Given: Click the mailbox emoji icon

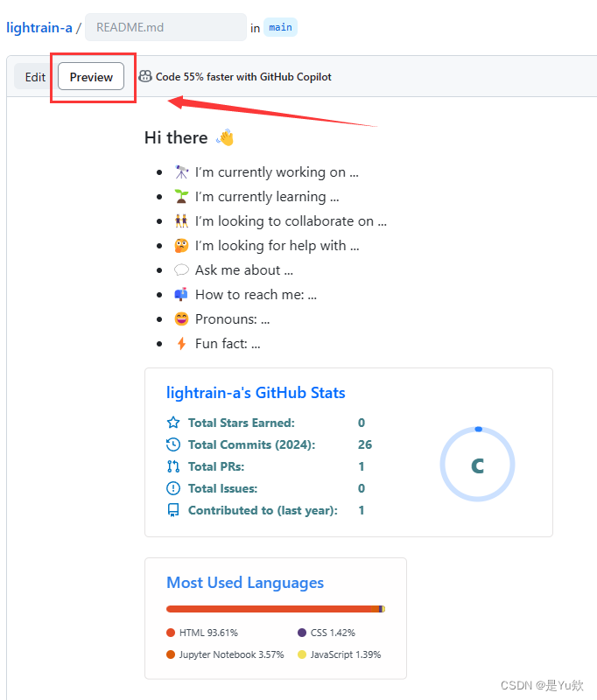Looking at the screenshot, I should (x=181, y=295).
